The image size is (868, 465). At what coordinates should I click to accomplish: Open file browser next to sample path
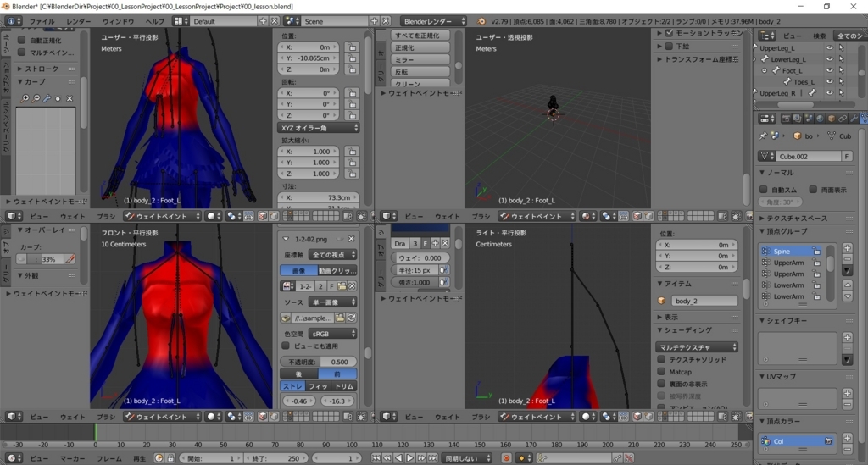tap(340, 318)
